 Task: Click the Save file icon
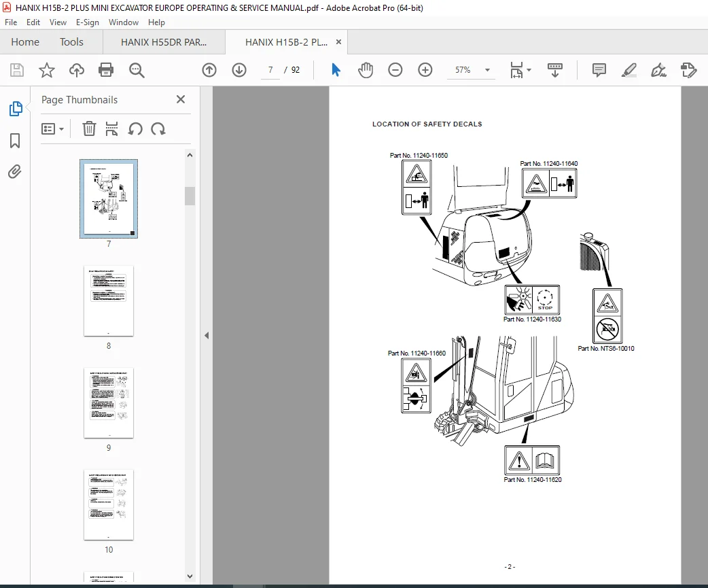tap(17, 70)
